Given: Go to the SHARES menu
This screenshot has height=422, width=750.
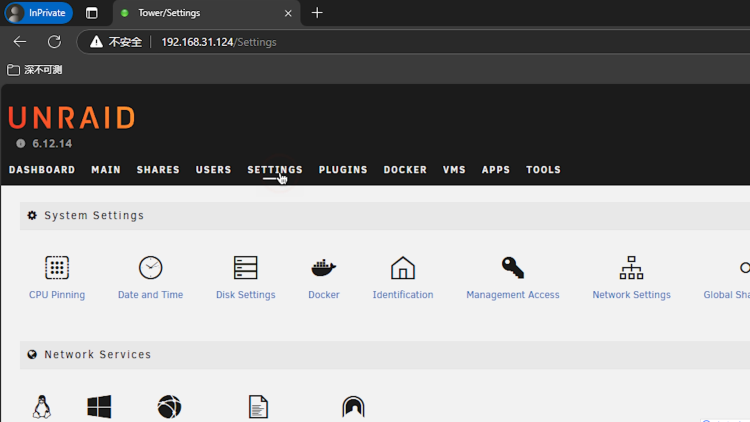Looking at the screenshot, I should 158,170.
